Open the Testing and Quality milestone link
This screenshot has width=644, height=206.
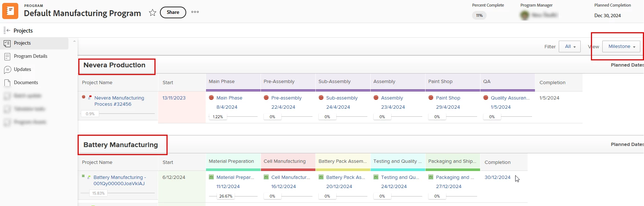[x=400, y=177]
